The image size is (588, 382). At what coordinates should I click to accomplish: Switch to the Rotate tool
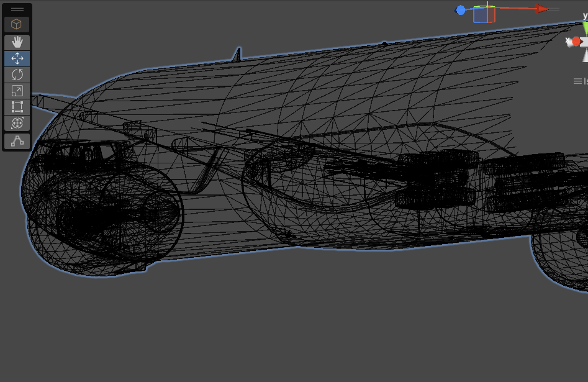click(x=17, y=75)
